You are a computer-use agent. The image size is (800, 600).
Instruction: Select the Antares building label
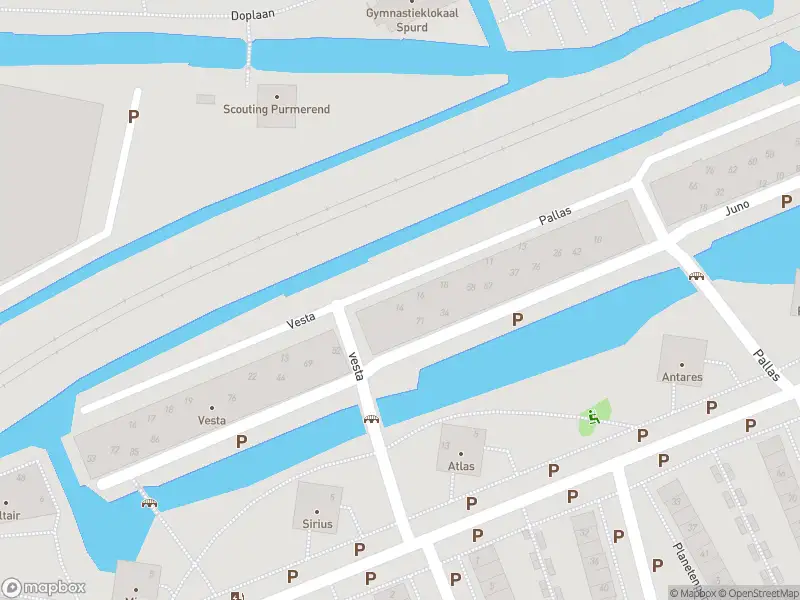tap(682, 377)
